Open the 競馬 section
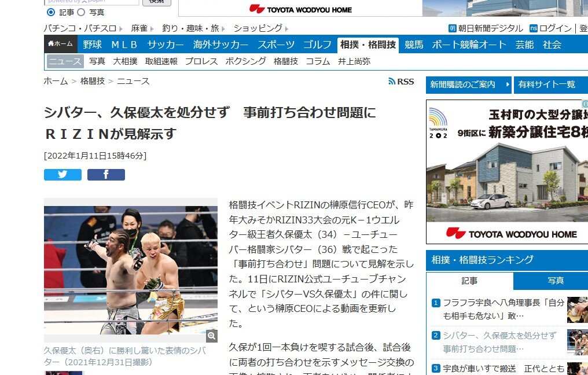The width and height of the screenshot is (588, 375). tap(414, 45)
